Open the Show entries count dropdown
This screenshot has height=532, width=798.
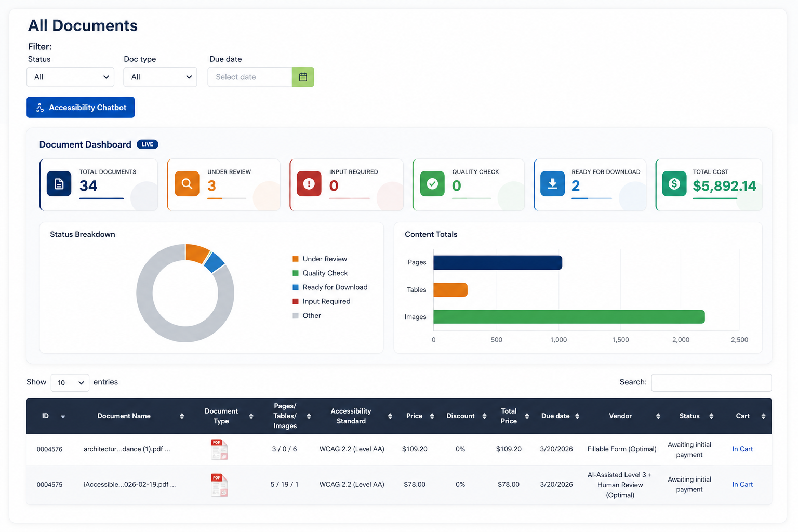(70, 383)
